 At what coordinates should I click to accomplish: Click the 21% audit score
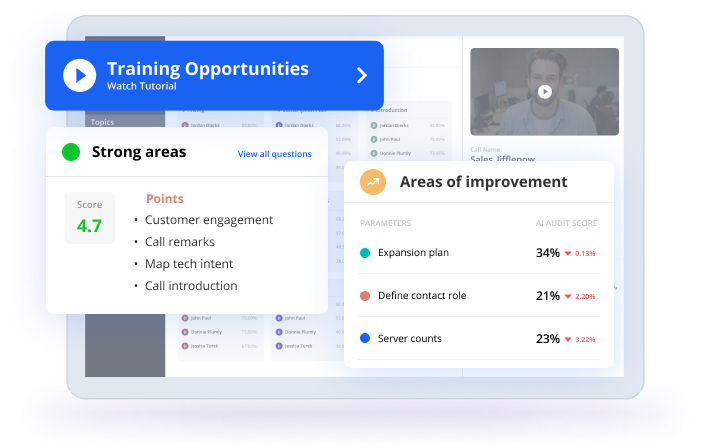click(x=548, y=296)
